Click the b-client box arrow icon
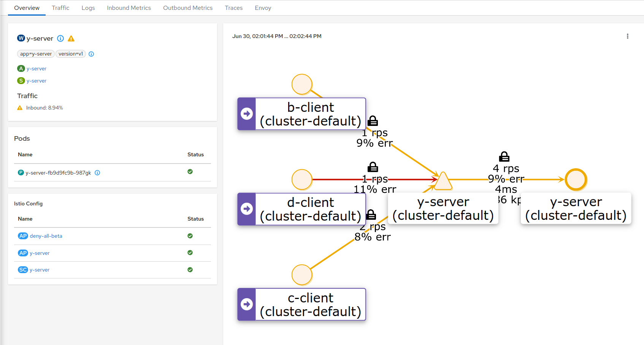This screenshot has width=644, height=345. click(247, 114)
